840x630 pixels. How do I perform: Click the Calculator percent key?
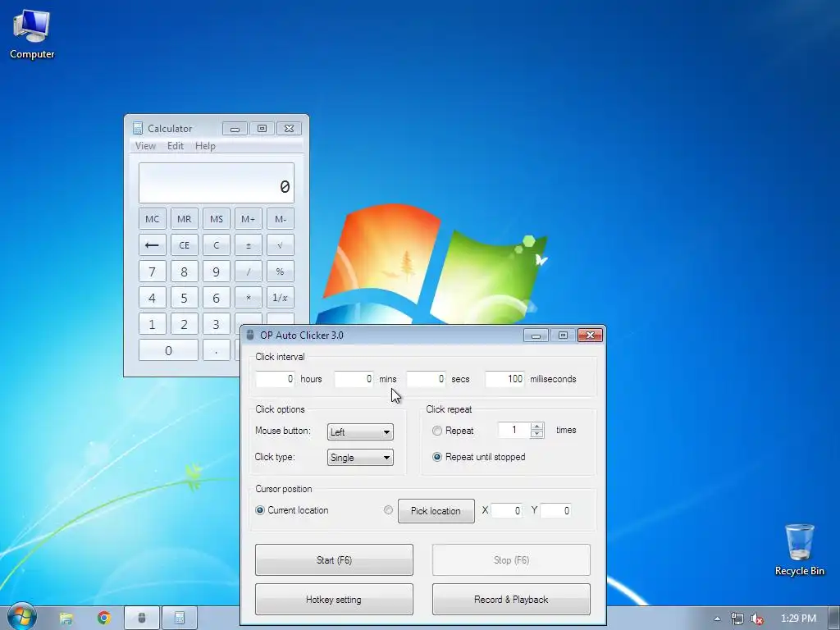[281, 272]
